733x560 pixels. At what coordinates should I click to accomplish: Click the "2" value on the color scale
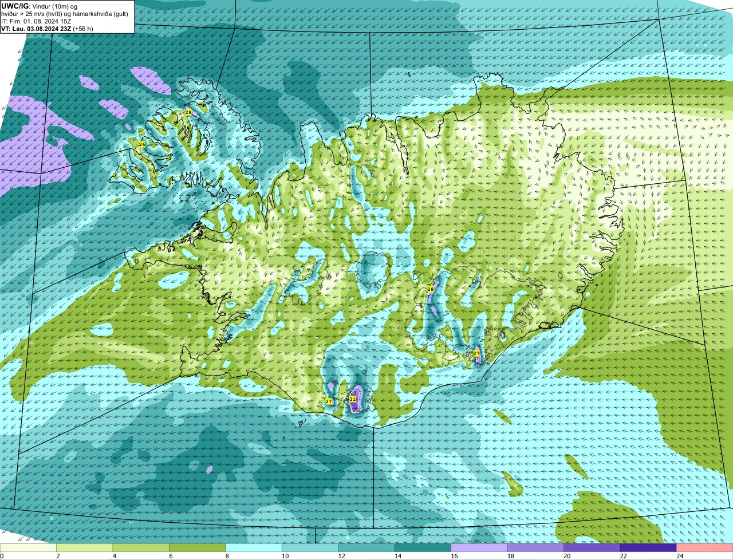pyautogui.click(x=58, y=556)
